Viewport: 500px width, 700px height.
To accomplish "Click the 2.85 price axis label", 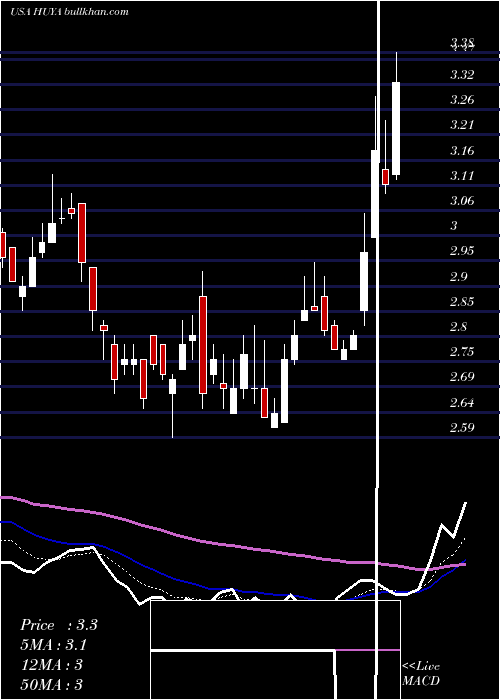I will pos(462,301).
